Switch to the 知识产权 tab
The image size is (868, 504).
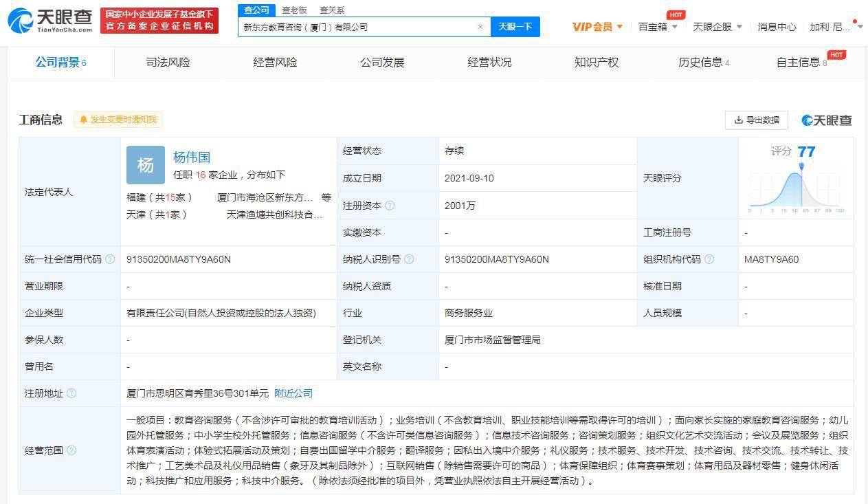pyautogui.click(x=597, y=63)
